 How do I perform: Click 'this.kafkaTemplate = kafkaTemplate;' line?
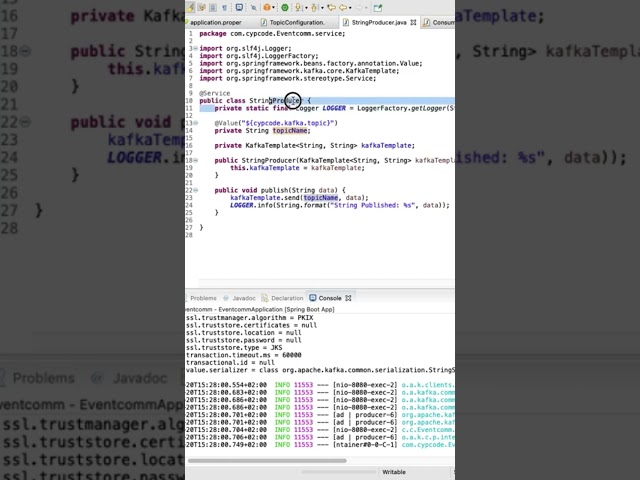(x=298, y=168)
